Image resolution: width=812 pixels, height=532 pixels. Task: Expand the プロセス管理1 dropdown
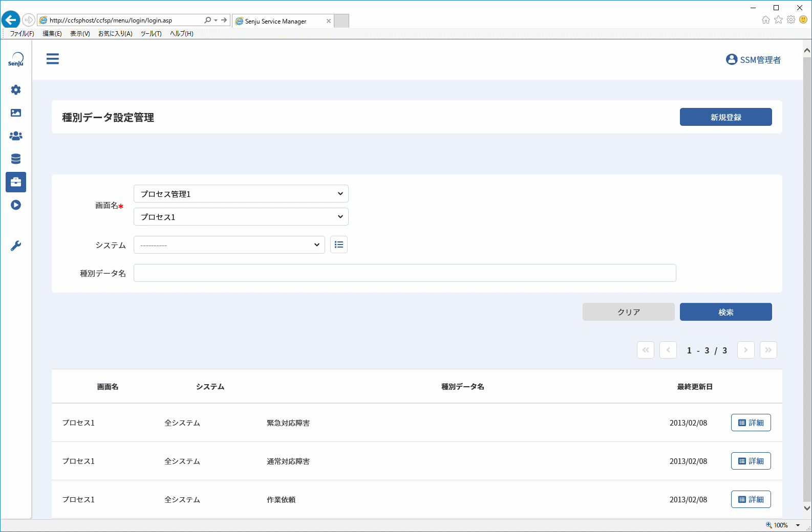241,194
